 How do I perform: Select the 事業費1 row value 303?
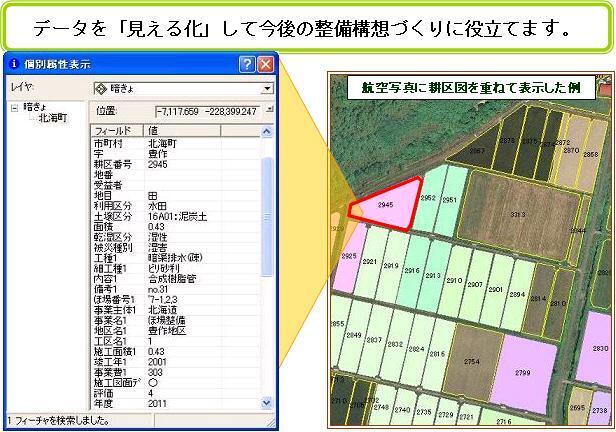(x=155, y=372)
